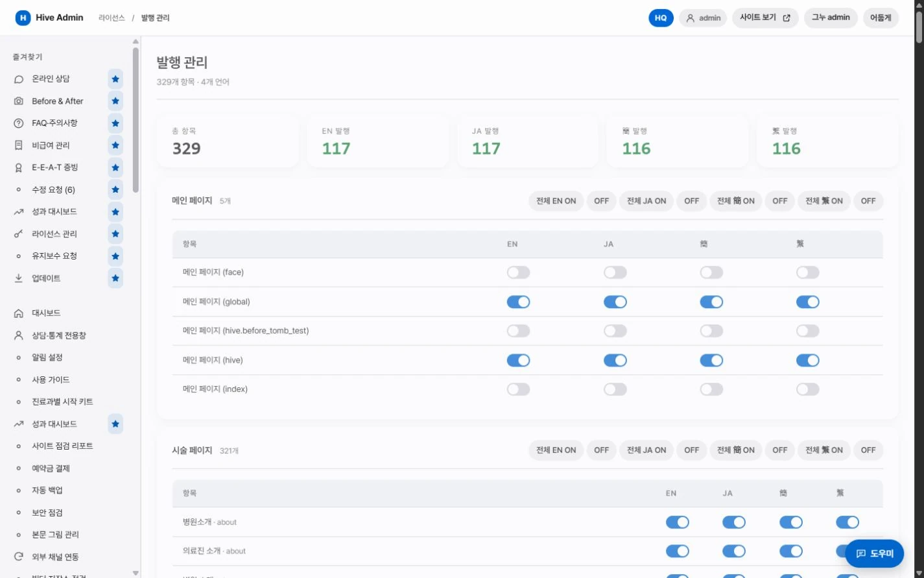The height and width of the screenshot is (578, 924).
Task: Open the 도우미 help chat button
Action: tap(874, 553)
